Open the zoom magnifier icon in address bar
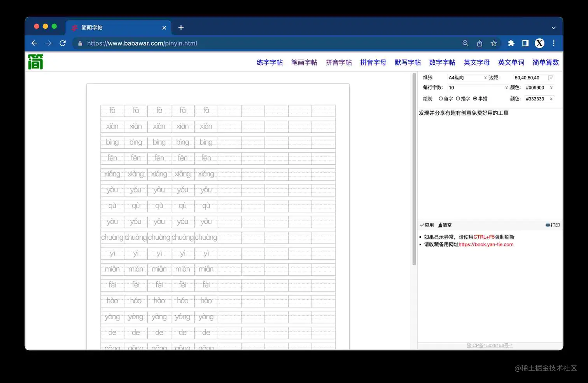This screenshot has width=588, height=383. click(465, 43)
